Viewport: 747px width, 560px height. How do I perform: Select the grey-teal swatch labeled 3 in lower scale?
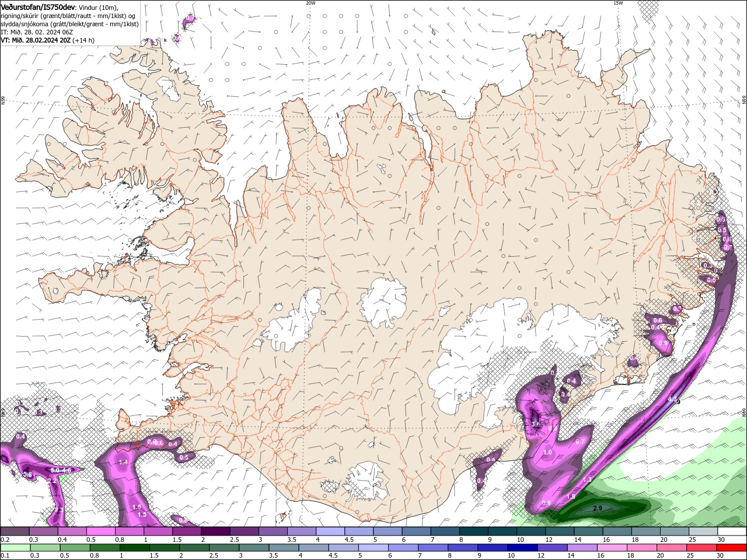click(x=254, y=548)
